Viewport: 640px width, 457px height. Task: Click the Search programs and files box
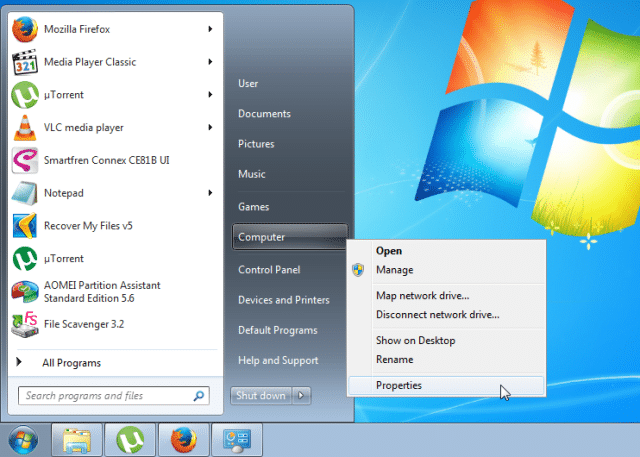pyautogui.click(x=113, y=395)
